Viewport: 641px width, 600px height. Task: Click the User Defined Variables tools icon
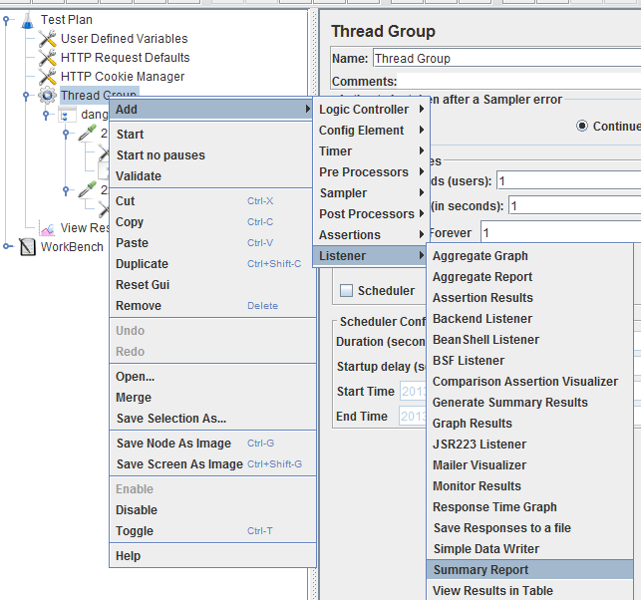pyautogui.click(x=47, y=39)
